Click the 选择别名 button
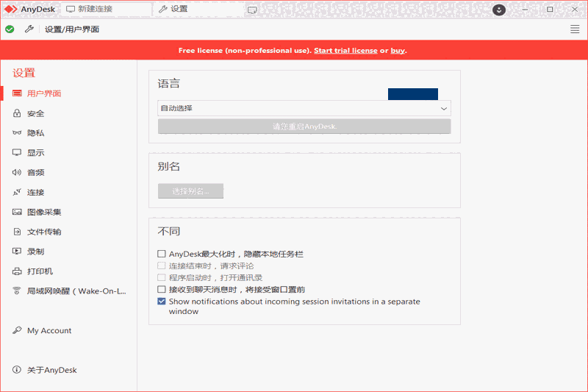This screenshot has width=588, height=392. (190, 191)
